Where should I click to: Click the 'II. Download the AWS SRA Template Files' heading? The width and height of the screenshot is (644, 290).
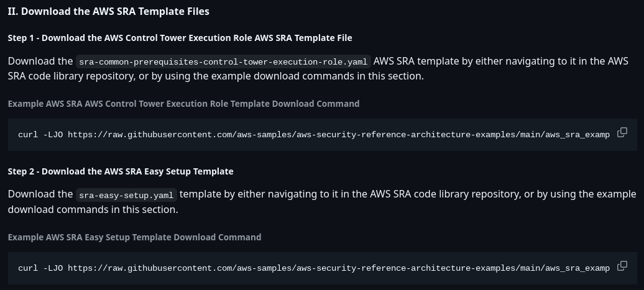tap(108, 11)
